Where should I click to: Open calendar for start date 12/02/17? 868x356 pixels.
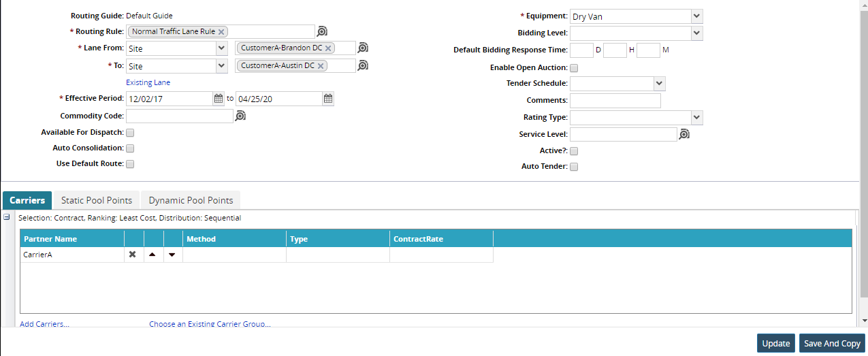coord(219,99)
